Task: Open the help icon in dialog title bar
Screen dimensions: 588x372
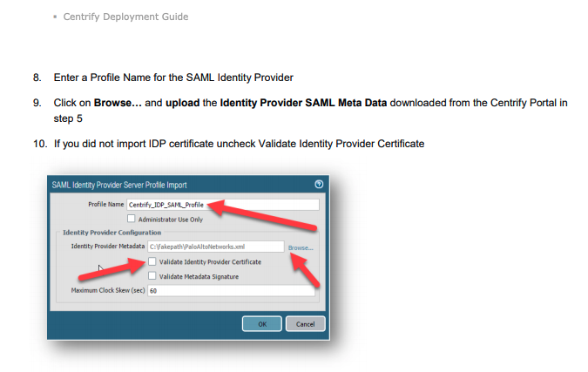Action: click(319, 184)
